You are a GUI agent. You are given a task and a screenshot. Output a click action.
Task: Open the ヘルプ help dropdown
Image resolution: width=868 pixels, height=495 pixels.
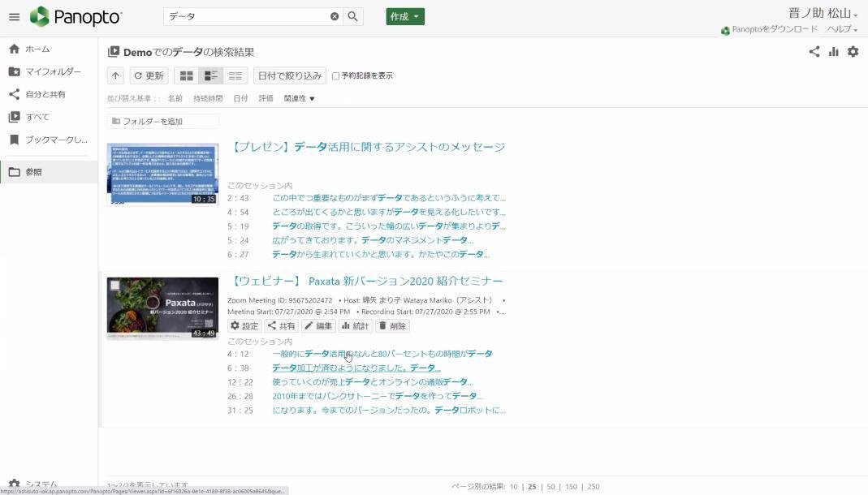point(842,30)
